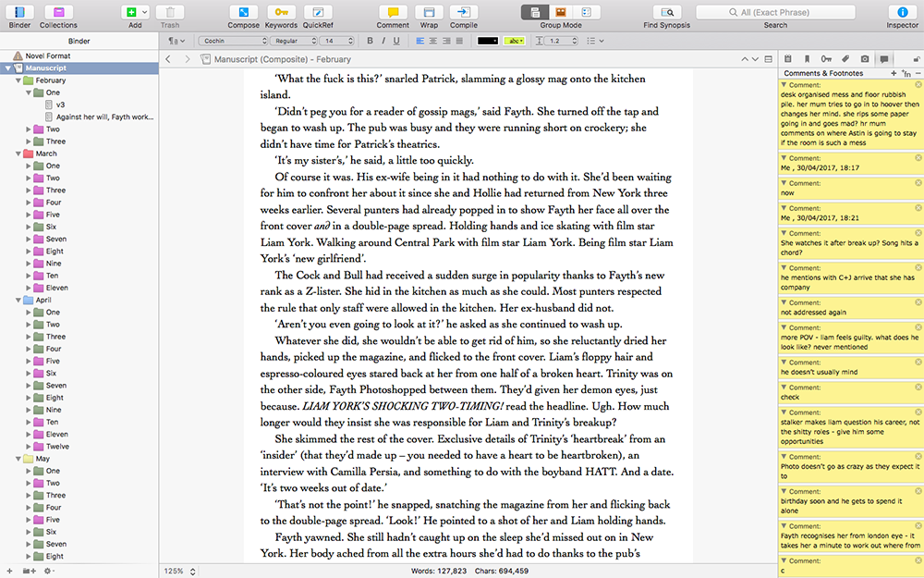Enter Compose full-screen mode
The height and width of the screenshot is (578, 924).
pos(243,12)
